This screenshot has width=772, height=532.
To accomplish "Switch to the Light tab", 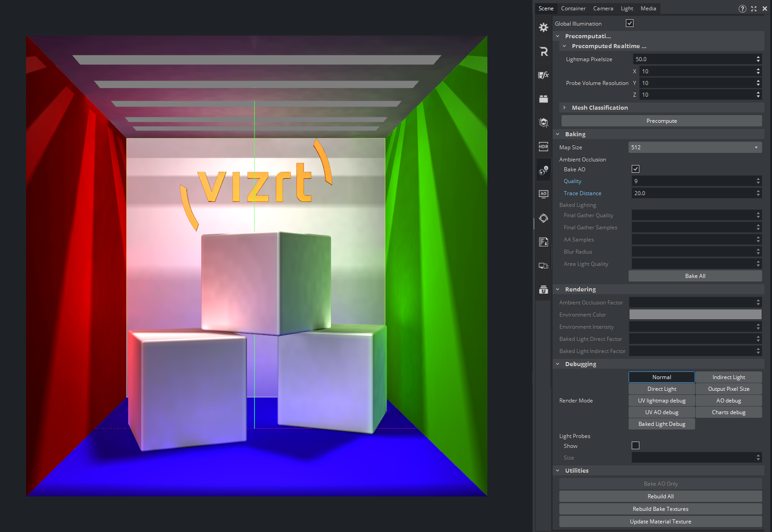I will pyautogui.click(x=626, y=9).
